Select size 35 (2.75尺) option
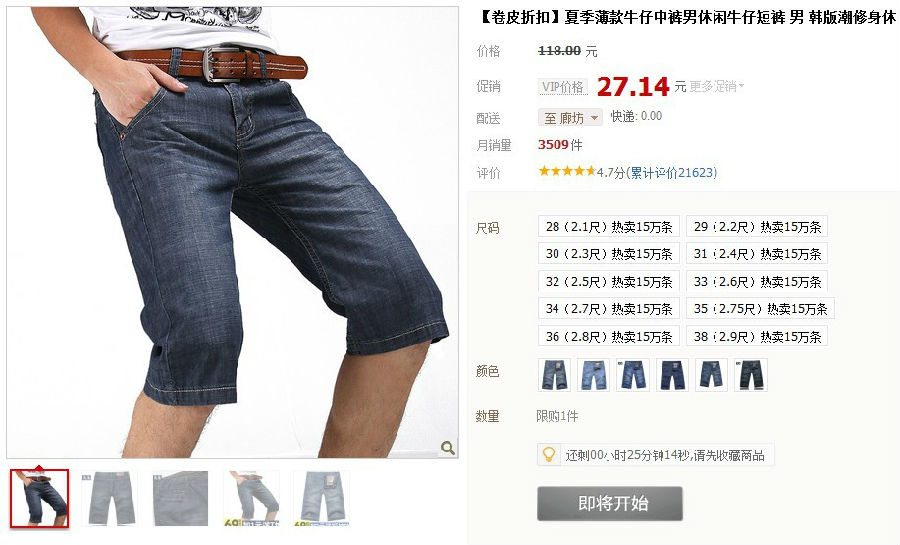 point(761,309)
